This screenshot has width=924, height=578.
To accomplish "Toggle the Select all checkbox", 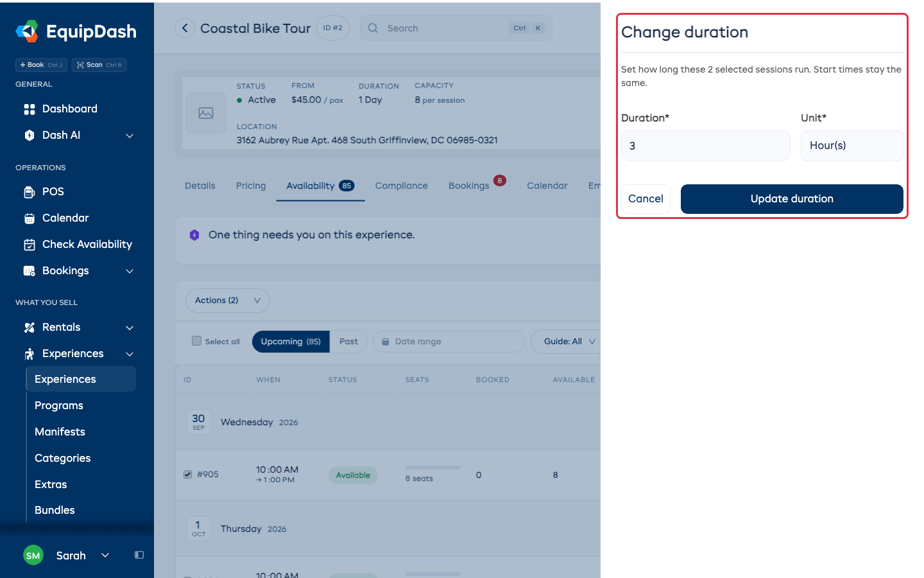I will point(197,341).
